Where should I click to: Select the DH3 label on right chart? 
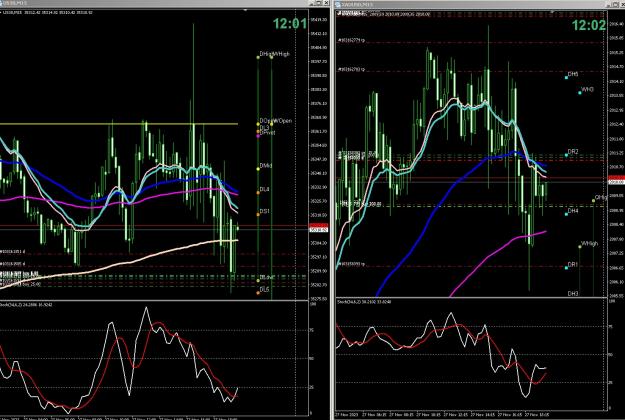[x=573, y=294]
